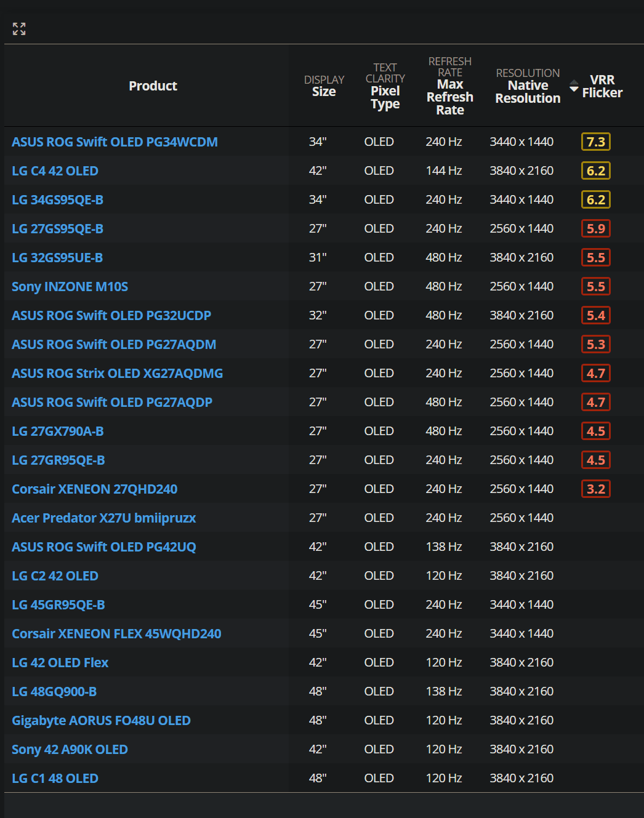
Task: Open the LG 48GQ900-B link
Action: click(54, 692)
